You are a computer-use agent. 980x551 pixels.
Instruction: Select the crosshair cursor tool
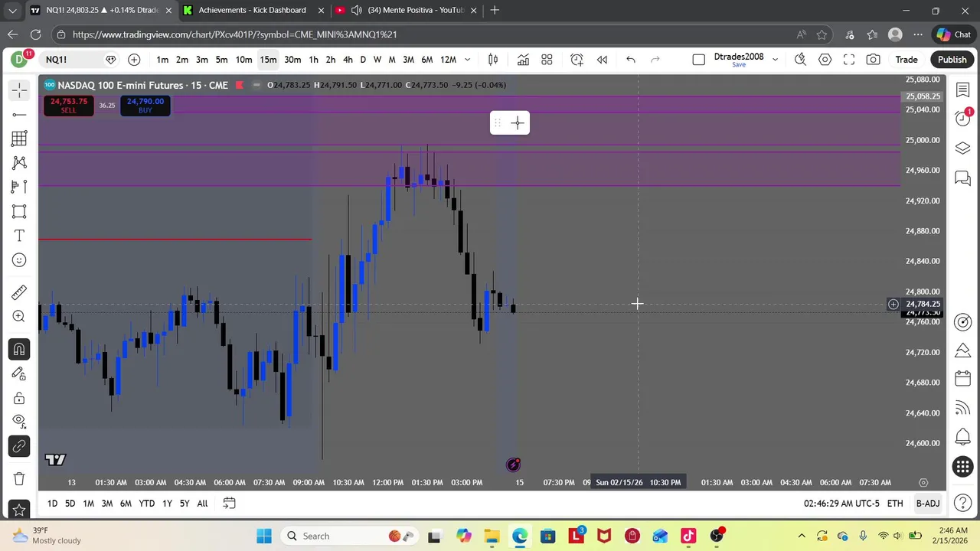(x=19, y=90)
